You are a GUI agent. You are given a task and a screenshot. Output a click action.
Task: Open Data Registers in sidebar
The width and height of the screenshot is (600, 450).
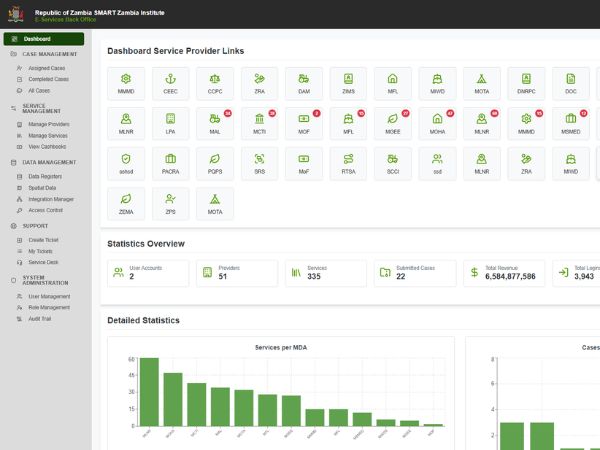[x=45, y=176]
